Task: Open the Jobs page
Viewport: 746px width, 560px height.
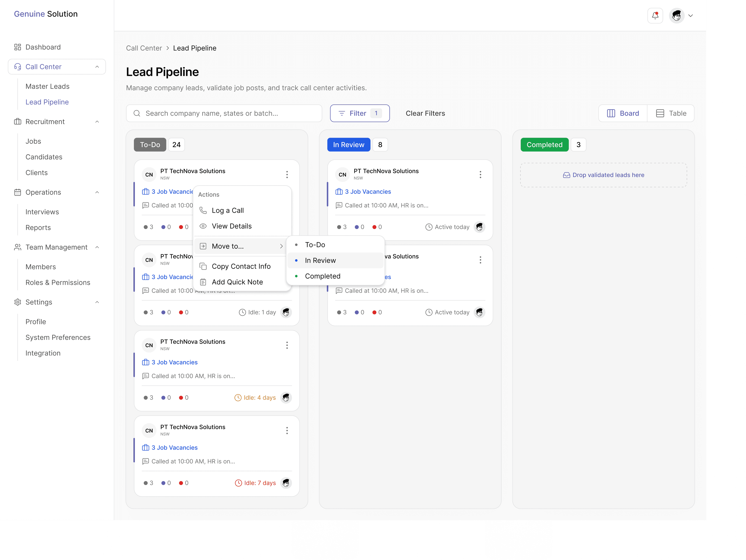Action: click(x=33, y=142)
